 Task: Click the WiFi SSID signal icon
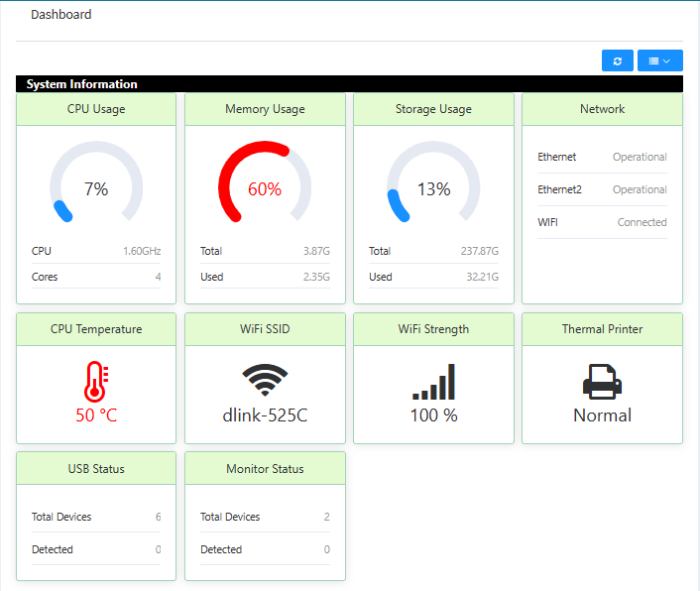coord(265,381)
